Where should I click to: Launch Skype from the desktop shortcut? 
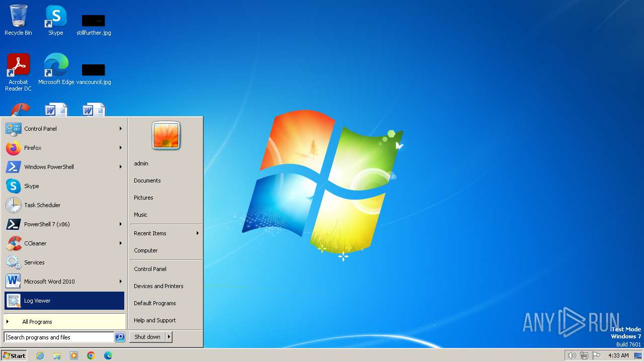tap(56, 20)
